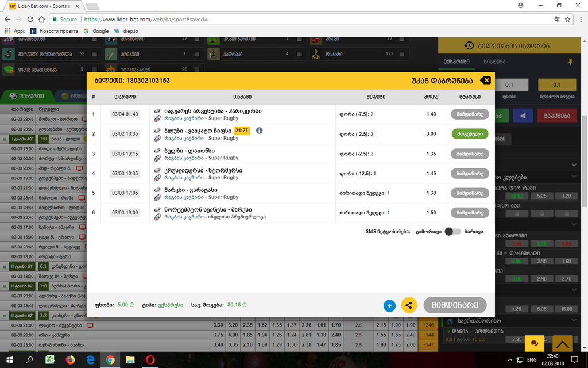Switch to the ექსპრესი bet slip tab

457,62
